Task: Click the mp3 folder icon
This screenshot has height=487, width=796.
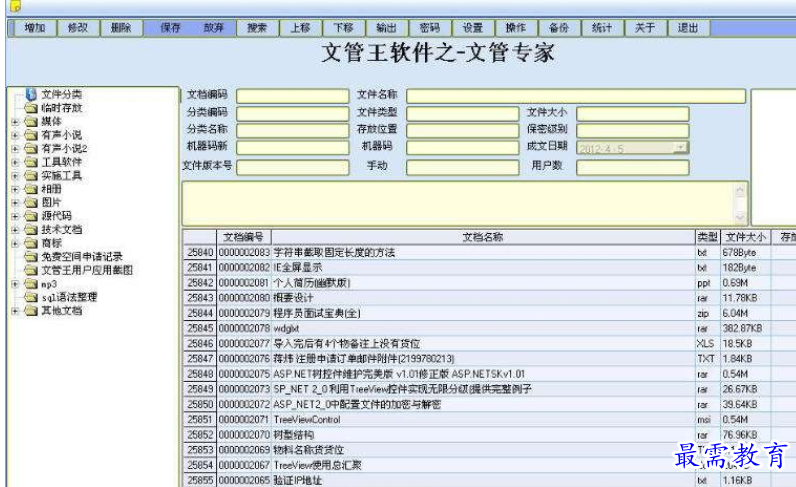Action: pos(31,283)
